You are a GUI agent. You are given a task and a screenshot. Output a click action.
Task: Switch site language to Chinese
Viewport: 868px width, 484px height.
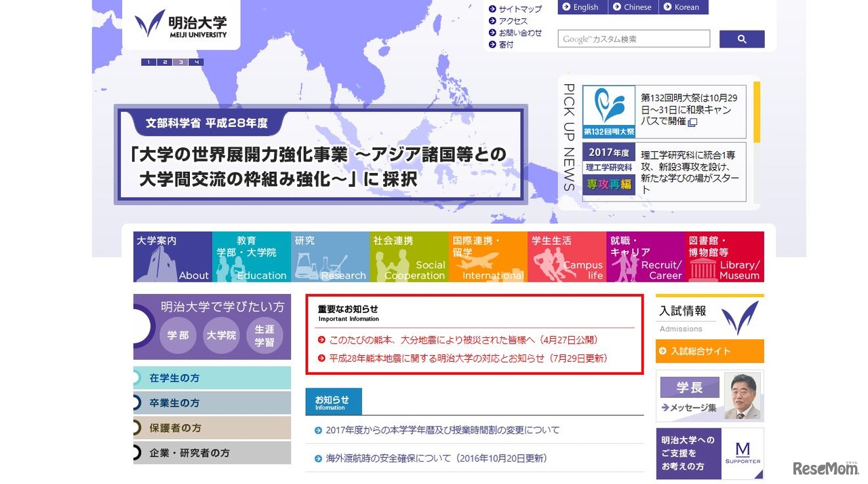pyautogui.click(x=633, y=7)
